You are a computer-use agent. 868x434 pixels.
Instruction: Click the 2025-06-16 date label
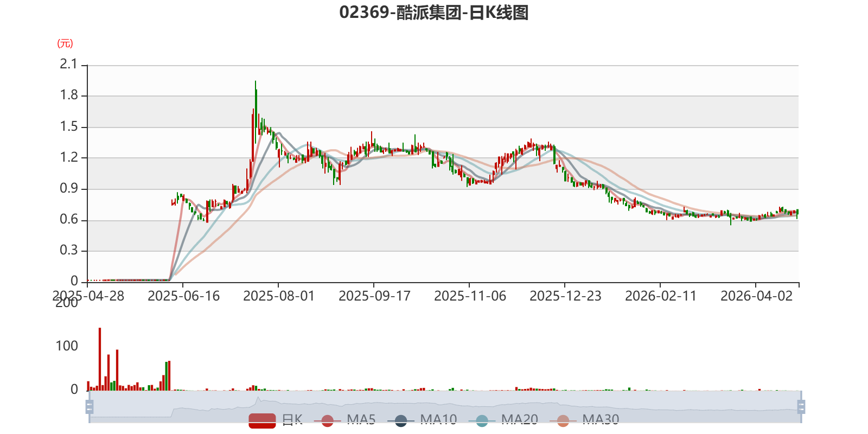[183, 296]
